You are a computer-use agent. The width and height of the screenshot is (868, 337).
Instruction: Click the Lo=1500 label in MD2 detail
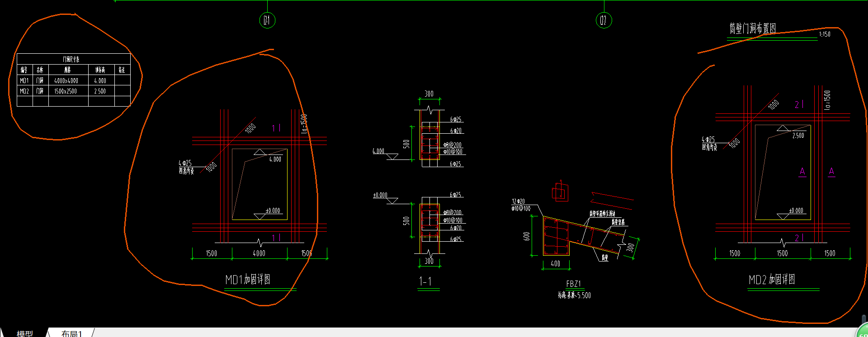click(x=827, y=100)
